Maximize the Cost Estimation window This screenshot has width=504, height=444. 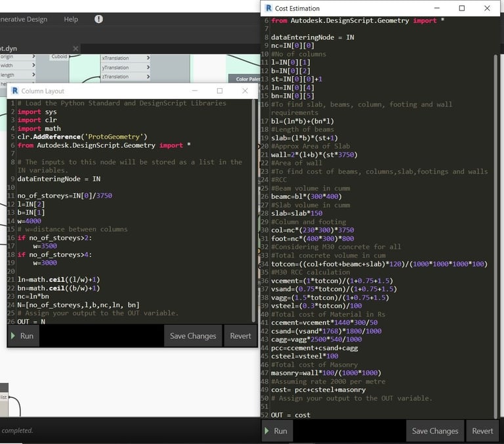pyautogui.click(x=462, y=8)
